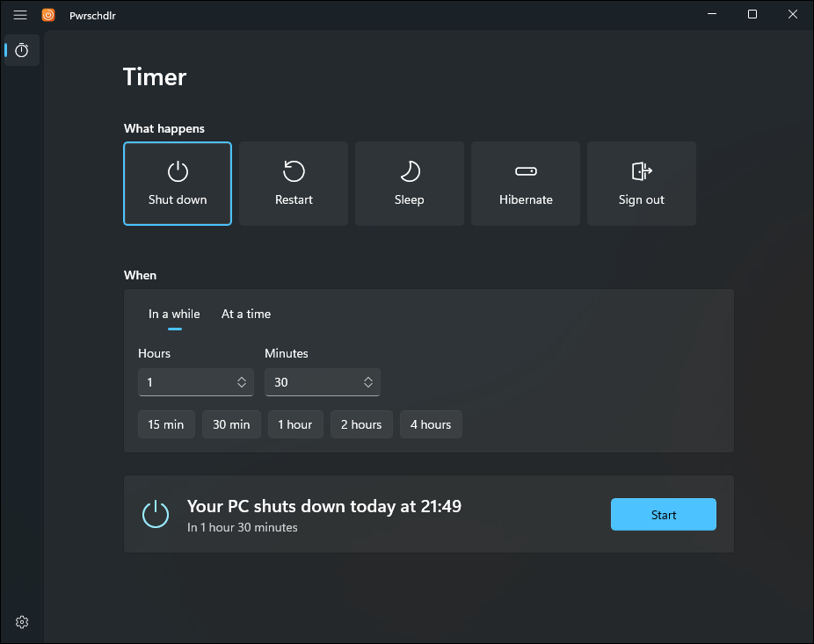Minimize the Pwrschdlr window
814x644 pixels.
point(712,15)
